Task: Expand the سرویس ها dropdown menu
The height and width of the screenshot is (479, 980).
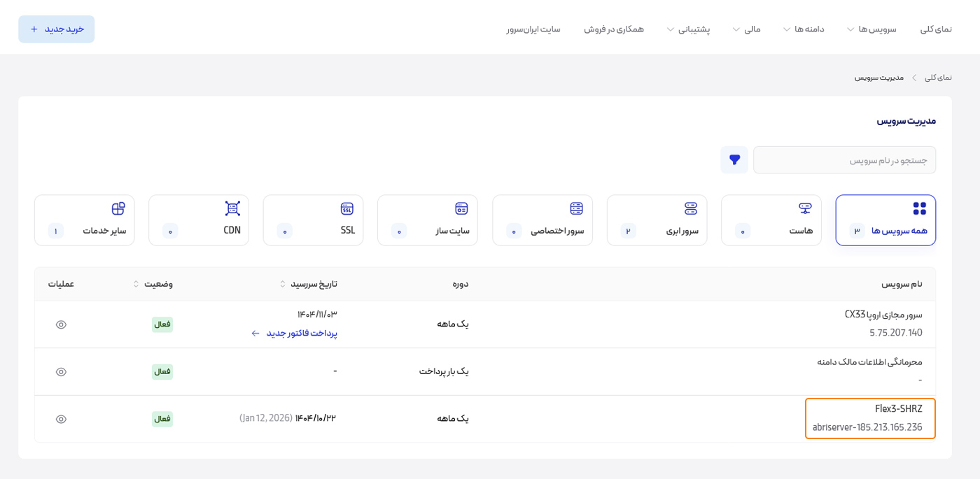Action: 871,29
